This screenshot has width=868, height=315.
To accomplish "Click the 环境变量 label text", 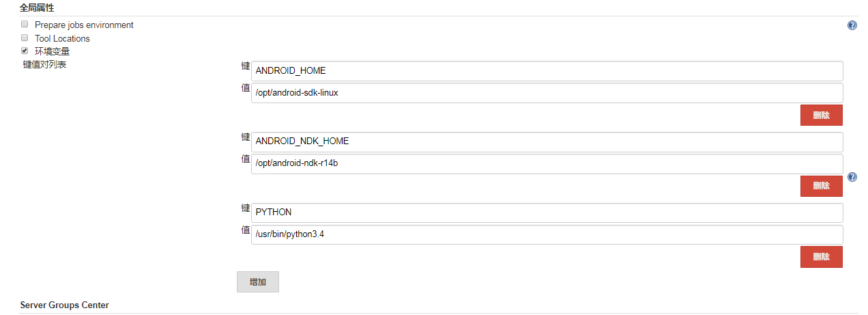I will click(x=52, y=51).
